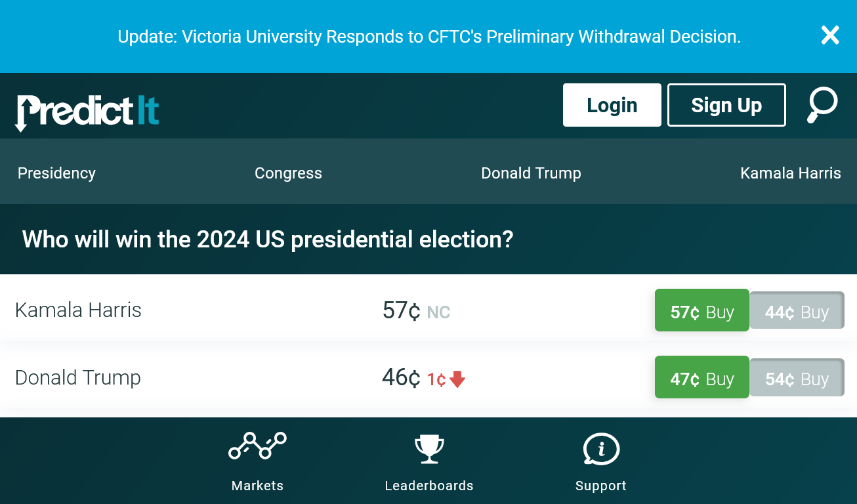Buy Donald Trump Yes at 47¢

pos(701,377)
